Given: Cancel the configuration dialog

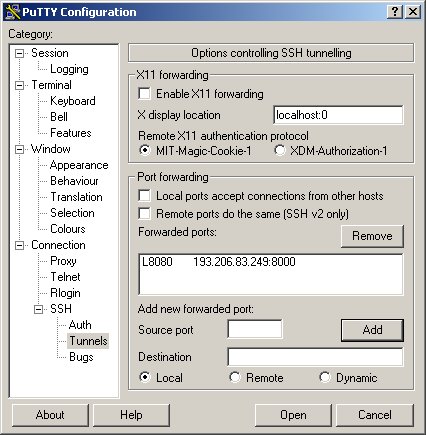Looking at the screenshot, I should pyautogui.click(x=375, y=415).
